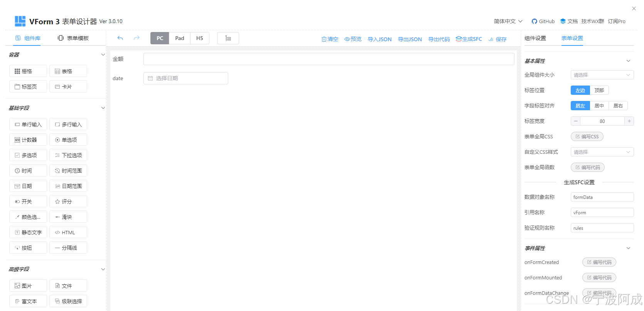Decrease 标签宽度 with the minus button
The height and width of the screenshot is (311, 644).
pos(576,121)
